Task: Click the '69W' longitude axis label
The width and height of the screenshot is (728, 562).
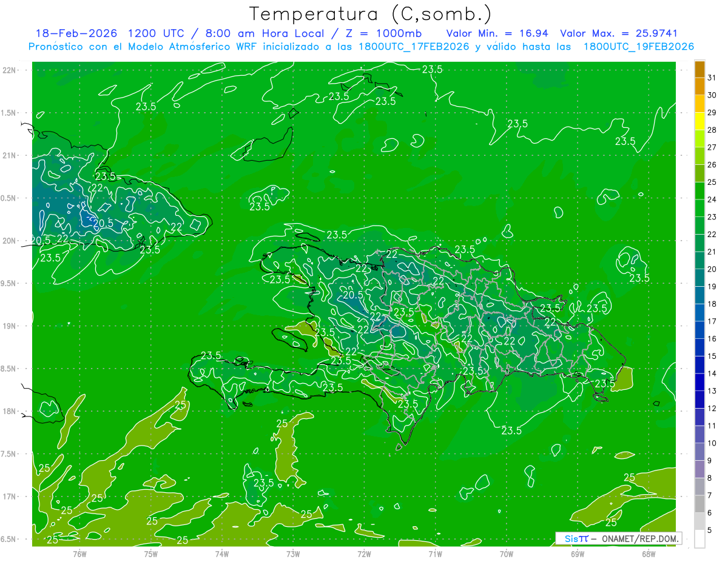Action: (x=578, y=554)
